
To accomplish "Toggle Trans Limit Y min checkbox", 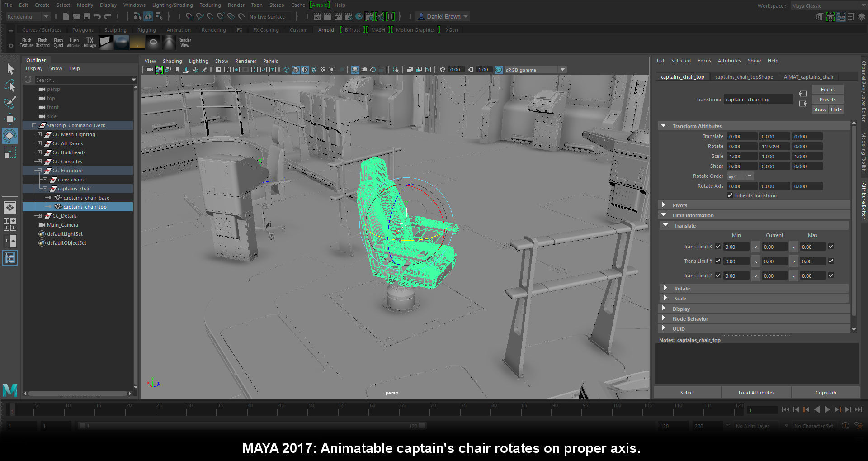I will 718,261.
